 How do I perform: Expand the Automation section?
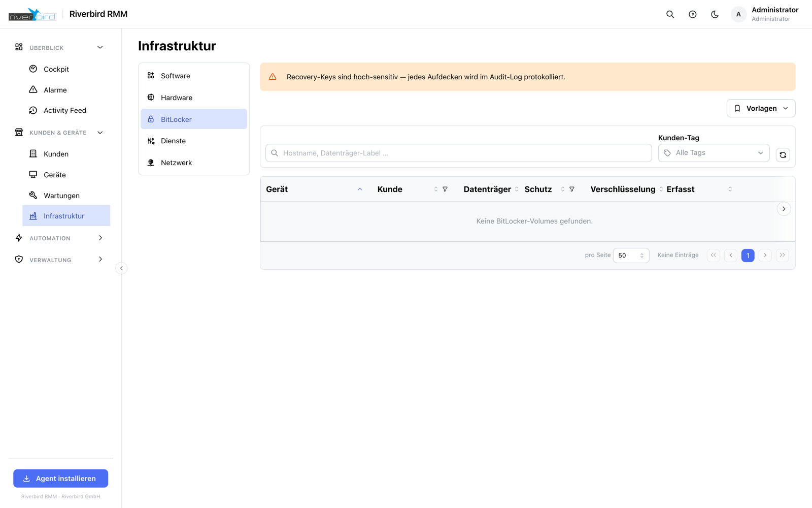[100, 238]
